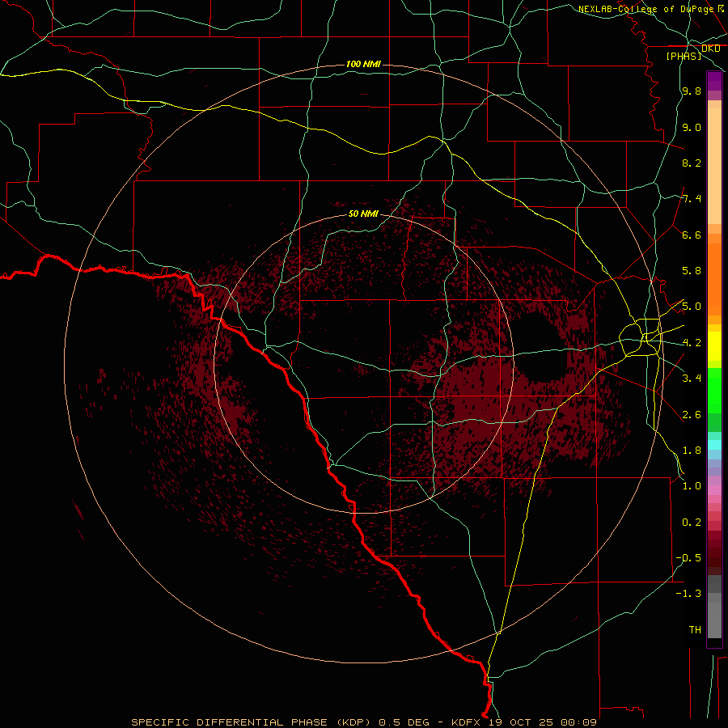Click the TH threshold label on the legend

tap(695, 630)
